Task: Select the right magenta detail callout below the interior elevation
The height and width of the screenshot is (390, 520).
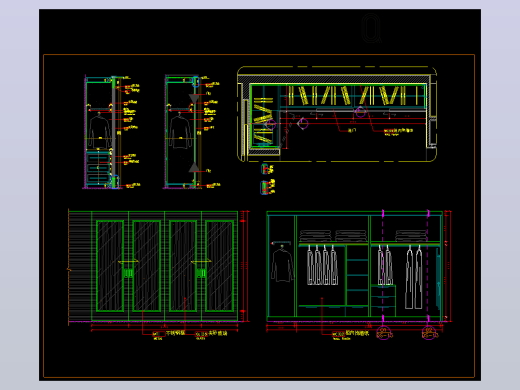Action: (429, 333)
